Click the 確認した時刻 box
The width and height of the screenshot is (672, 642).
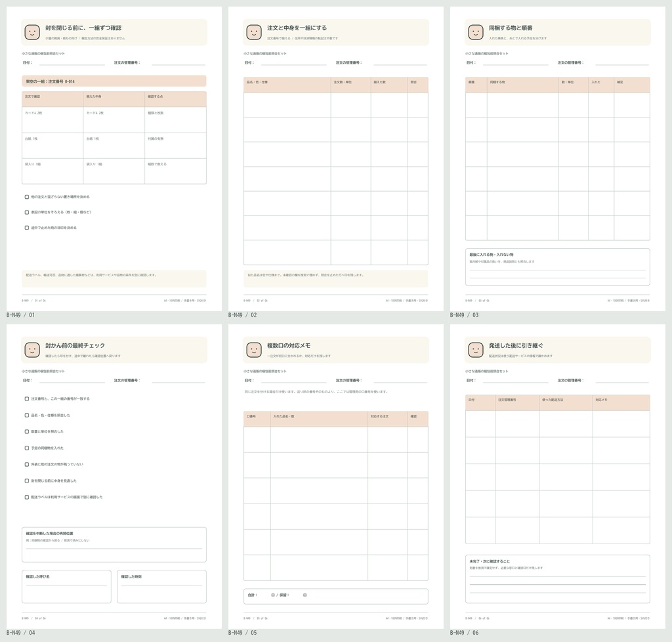coord(161,587)
